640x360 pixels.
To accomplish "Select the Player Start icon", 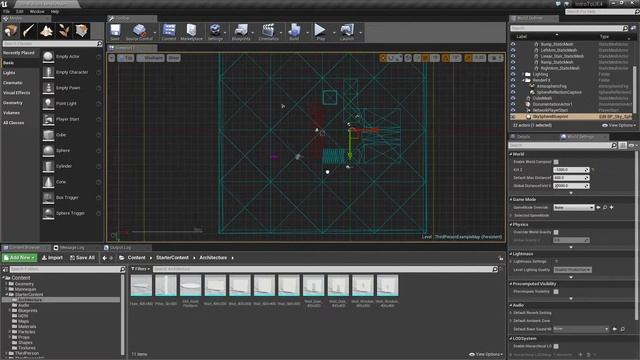I will (48, 119).
